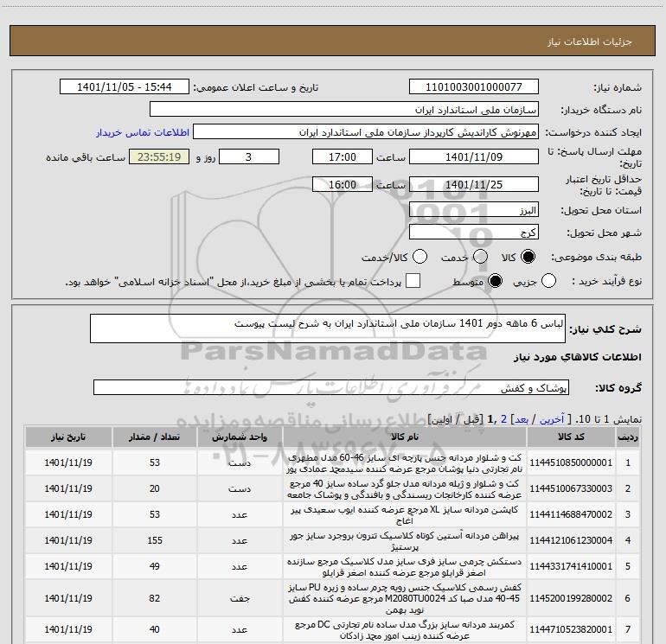Screen dimensions: 666x644
Task: Jump to the آخرین page link
Action: coord(552,419)
